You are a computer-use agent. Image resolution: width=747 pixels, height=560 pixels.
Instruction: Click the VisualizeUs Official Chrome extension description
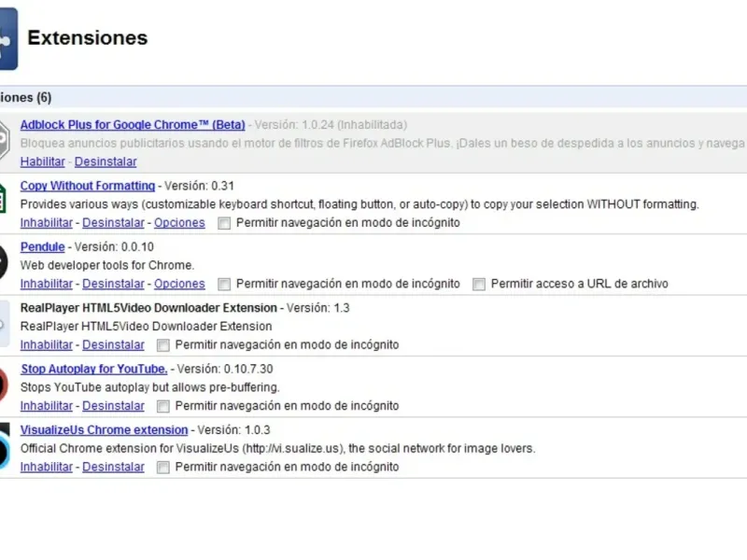coord(277,449)
